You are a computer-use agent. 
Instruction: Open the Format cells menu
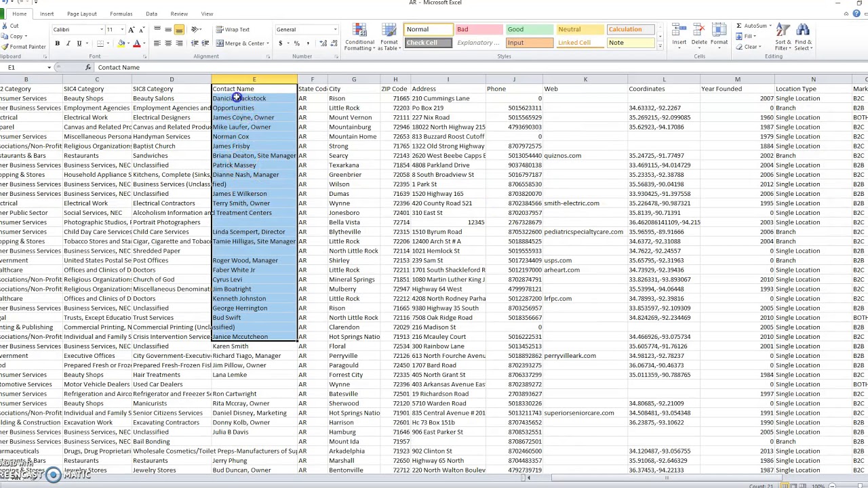719,37
